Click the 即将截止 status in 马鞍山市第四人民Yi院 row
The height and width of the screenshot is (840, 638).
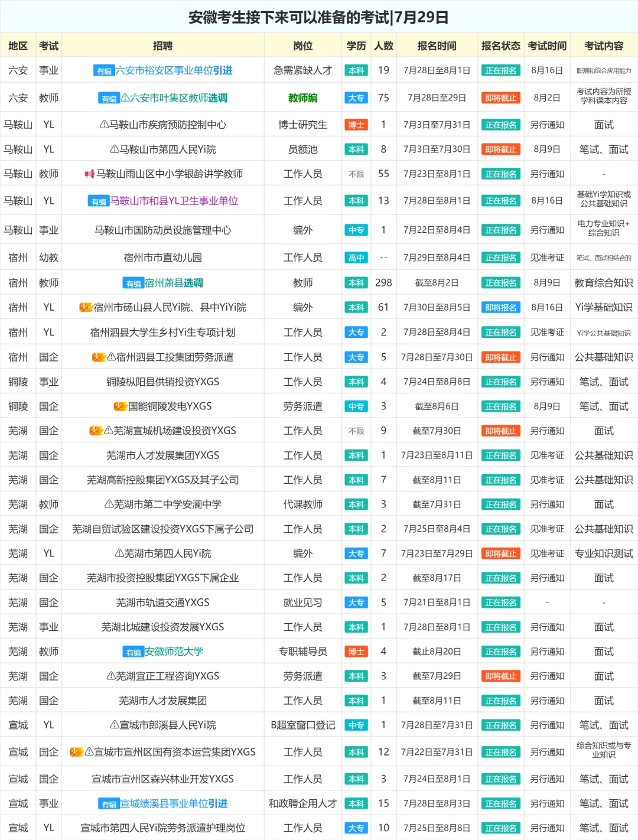click(501, 150)
